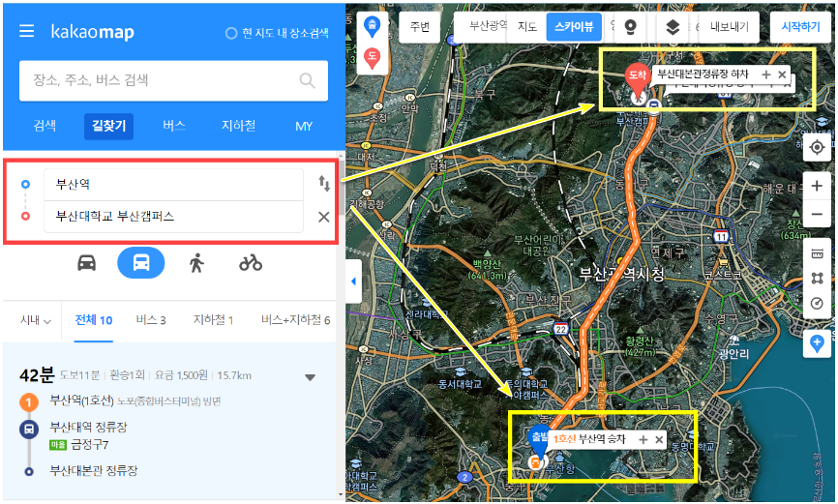Screen dimensions: 838x504
Task: Open the map layers icon
Action: pyautogui.click(x=673, y=27)
